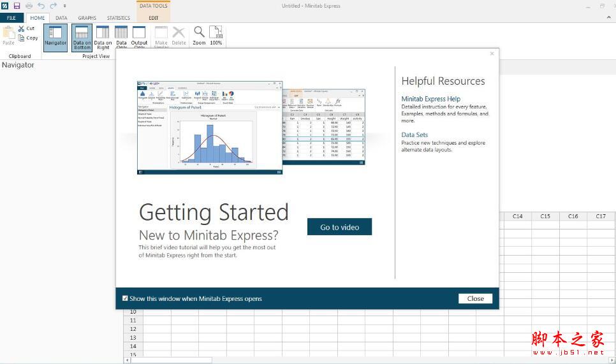The height and width of the screenshot is (364, 616).
Task: Undo the last action
Action: [41, 6]
